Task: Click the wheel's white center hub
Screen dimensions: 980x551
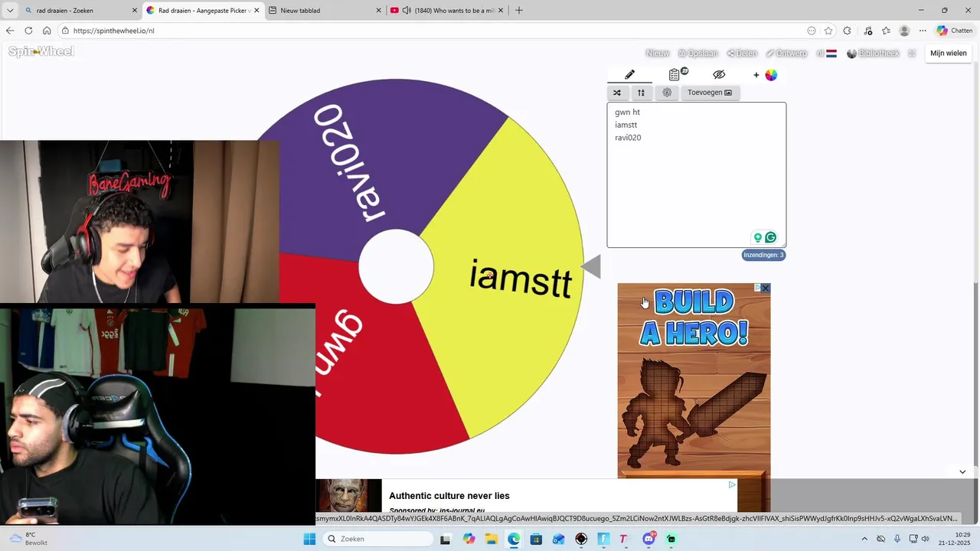Action: click(396, 266)
